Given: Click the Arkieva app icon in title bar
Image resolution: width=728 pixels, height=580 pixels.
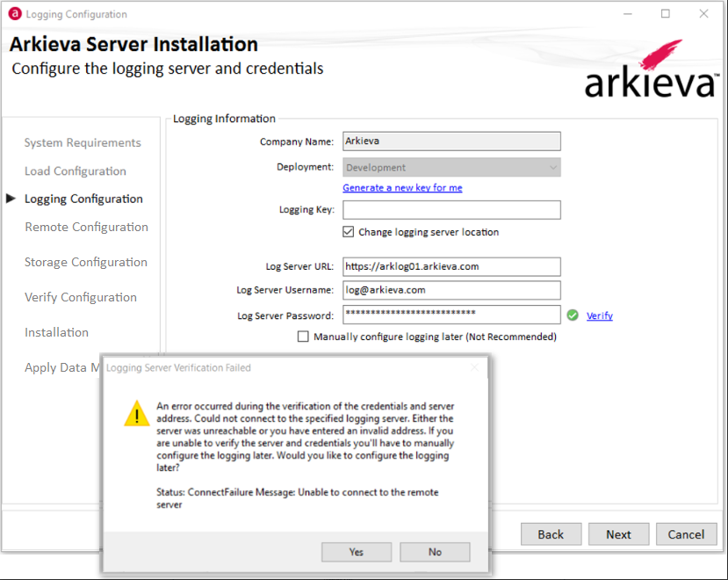Looking at the screenshot, I should coord(15,13).
